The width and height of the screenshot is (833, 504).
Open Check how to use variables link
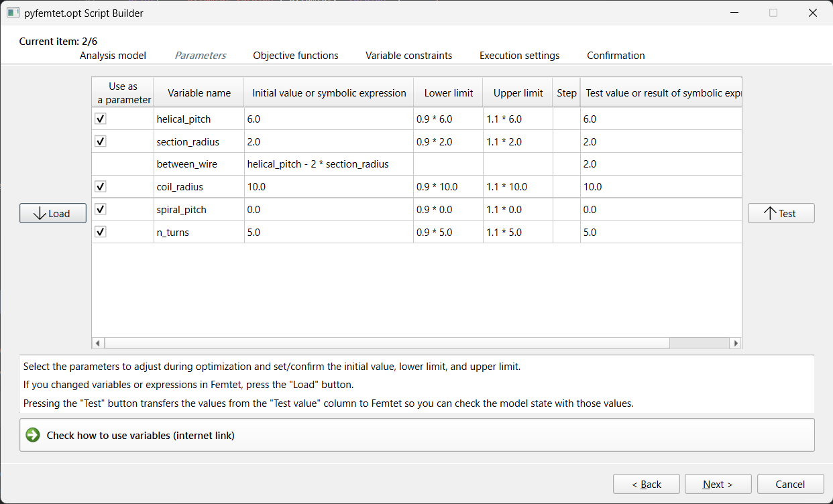coord(417,435)
